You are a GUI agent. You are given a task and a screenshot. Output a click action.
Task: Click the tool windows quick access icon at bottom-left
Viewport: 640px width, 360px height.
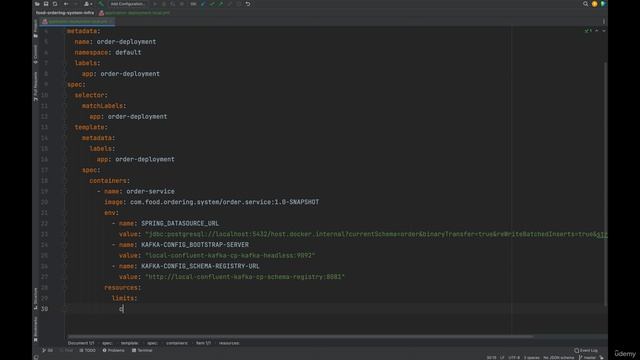36,357
